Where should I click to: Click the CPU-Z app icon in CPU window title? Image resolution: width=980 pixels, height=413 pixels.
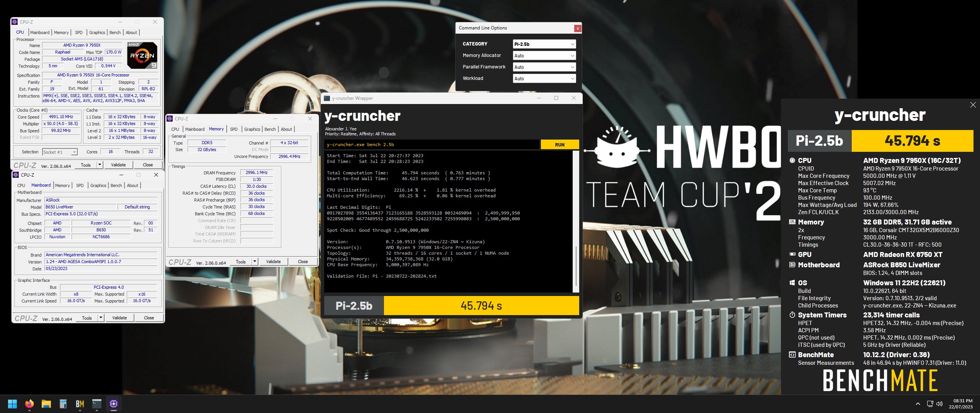click(x=15, y=22)
